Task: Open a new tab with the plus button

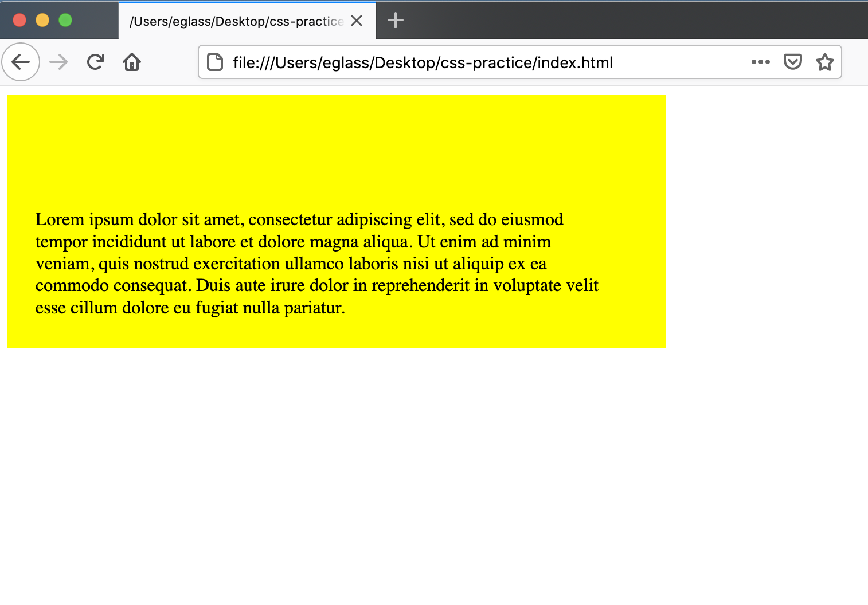Action: pos(394,21)
